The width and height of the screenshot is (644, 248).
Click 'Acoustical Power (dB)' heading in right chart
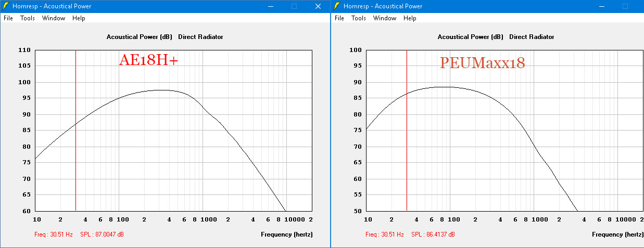click(471, 37)
